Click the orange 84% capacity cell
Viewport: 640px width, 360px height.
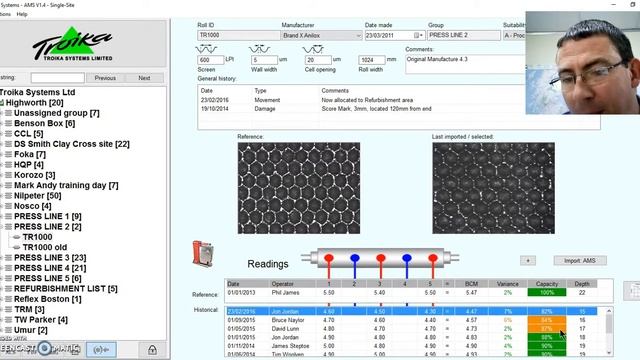[x=547, y=320]
